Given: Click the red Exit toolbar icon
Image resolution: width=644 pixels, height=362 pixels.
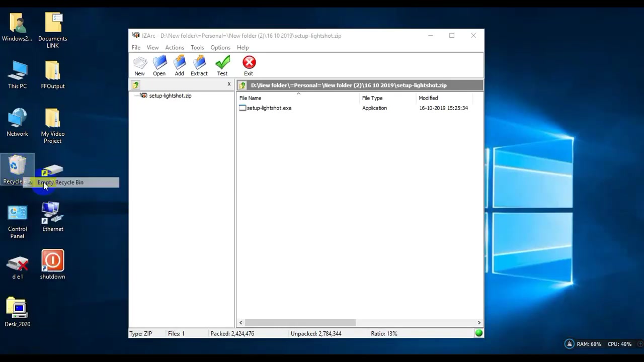Looking at the screenshot, I should pyautogui.click(x=249, y=66).
